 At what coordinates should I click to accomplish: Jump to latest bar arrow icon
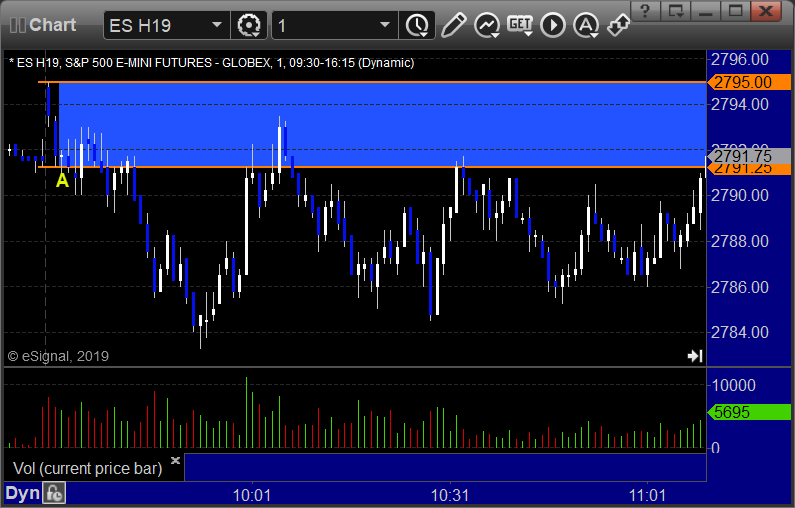(x=695, y=356)
